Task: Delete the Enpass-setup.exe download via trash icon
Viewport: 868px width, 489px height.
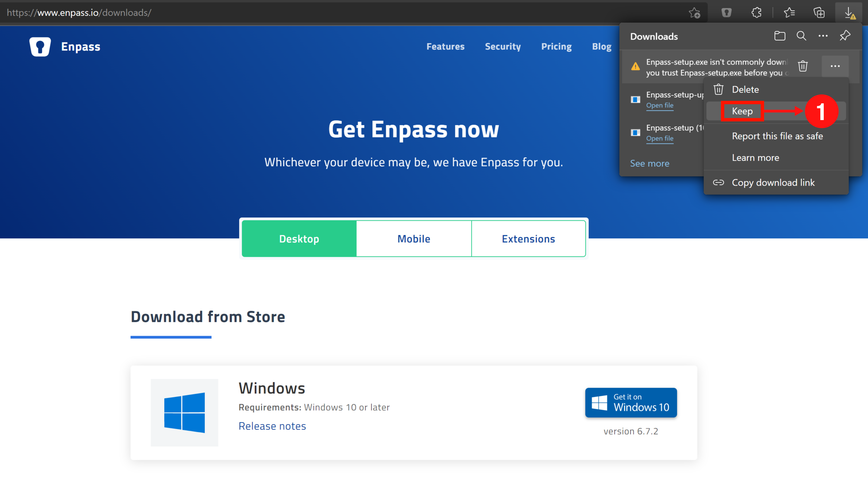Action: point(803,66)
